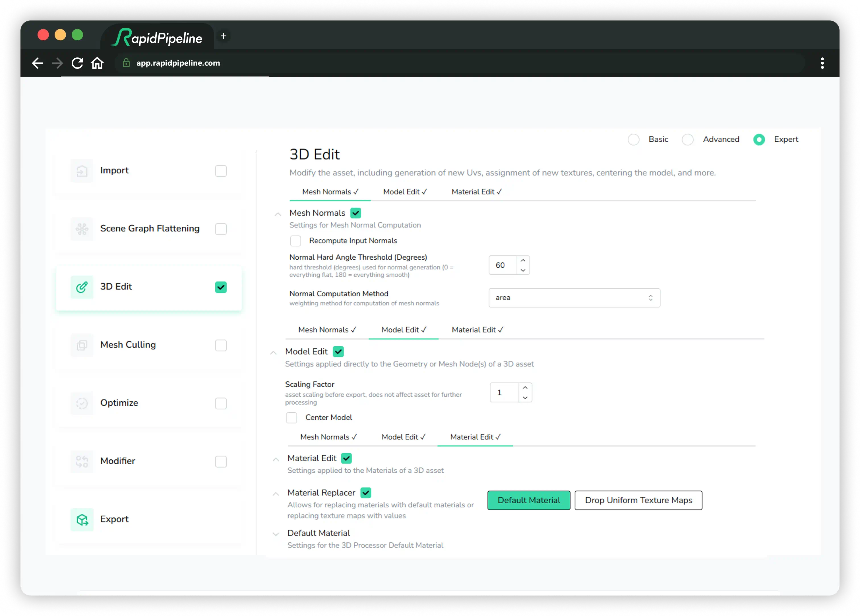
Task: Uncheck the 3D Edit sidebar checkbox
Action: tap(221, 287)
